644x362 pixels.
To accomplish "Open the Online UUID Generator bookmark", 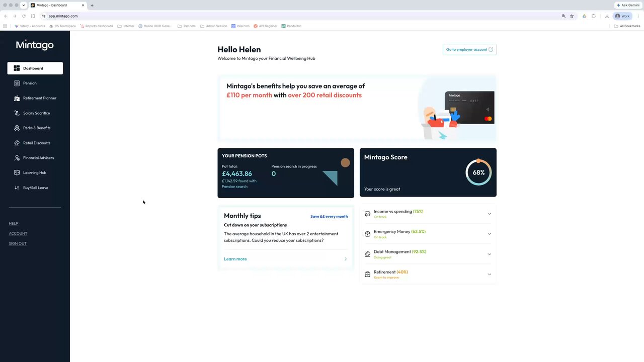I will [155, 26].
